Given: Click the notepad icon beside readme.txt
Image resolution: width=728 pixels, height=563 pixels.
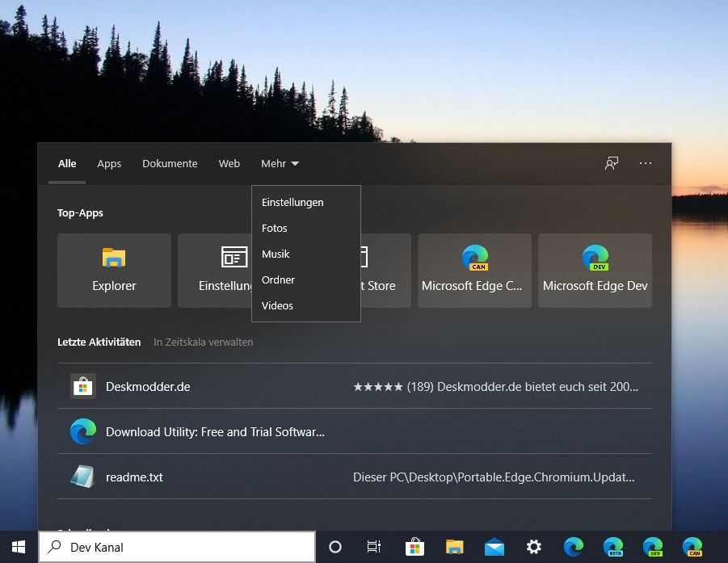Looking at the screenshot, I should coord(83,477).
